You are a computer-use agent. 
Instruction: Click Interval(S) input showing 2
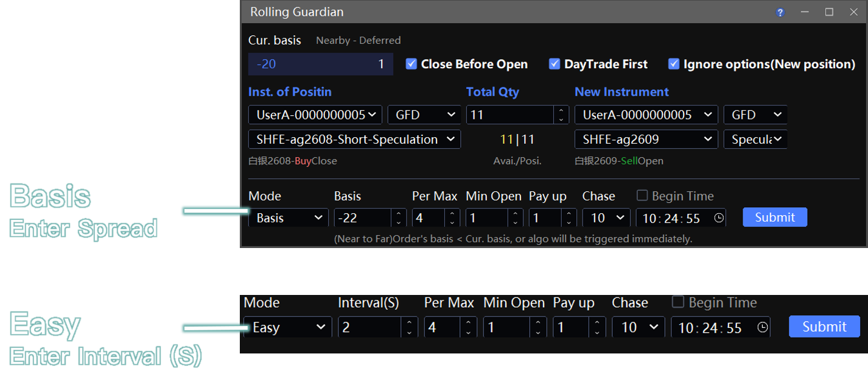pos(370,327)
